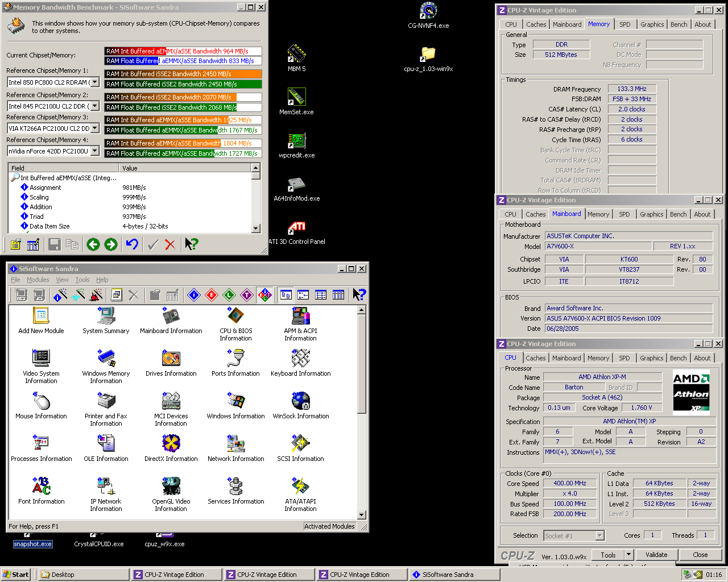The image size is (728, 582).
Task: Select the Assignment 981MB/s result row
Action: [130, 188]
